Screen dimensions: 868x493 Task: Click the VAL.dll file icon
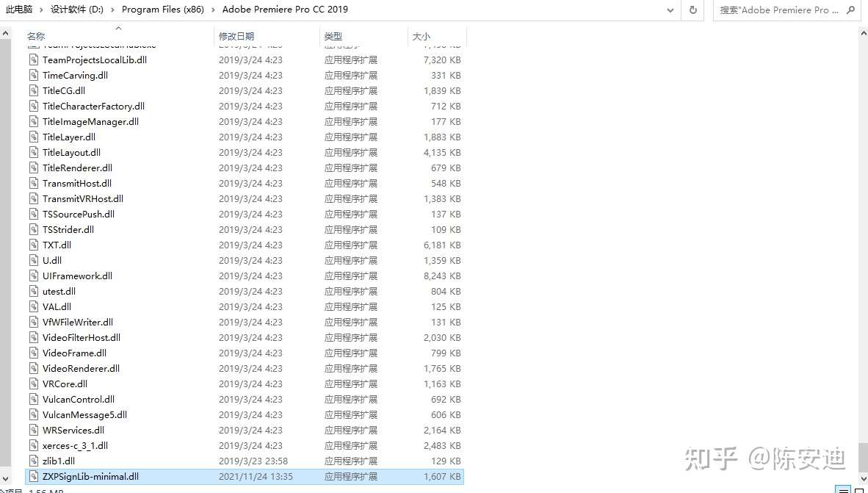(x=35, y=307)
